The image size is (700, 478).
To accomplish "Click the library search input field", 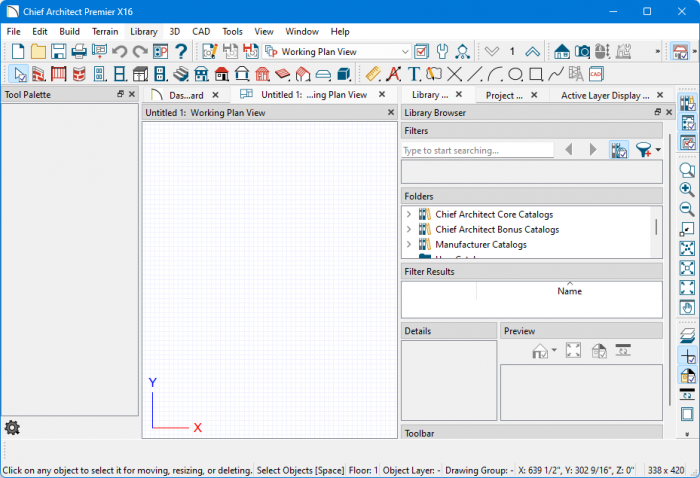I will pos(477,150).
